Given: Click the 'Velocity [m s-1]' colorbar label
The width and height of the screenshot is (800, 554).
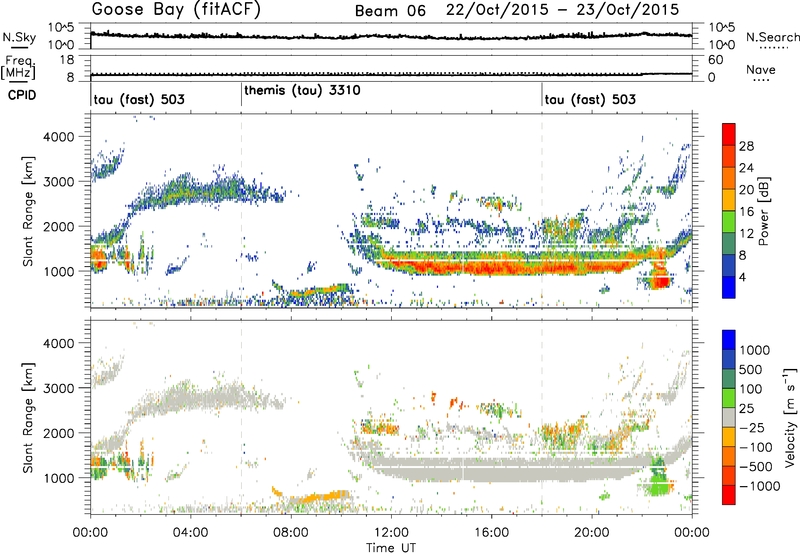Looking at the screenshot, I should coord(789,417).
